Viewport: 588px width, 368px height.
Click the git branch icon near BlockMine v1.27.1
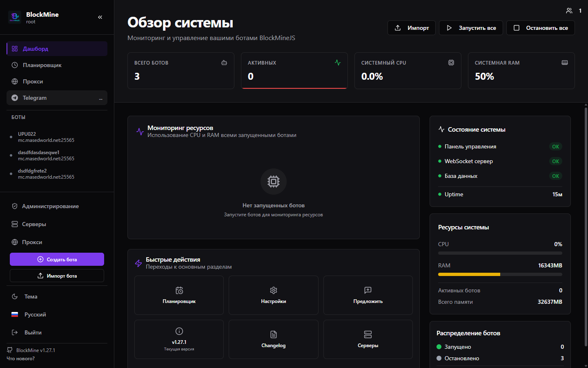(10, 350)
